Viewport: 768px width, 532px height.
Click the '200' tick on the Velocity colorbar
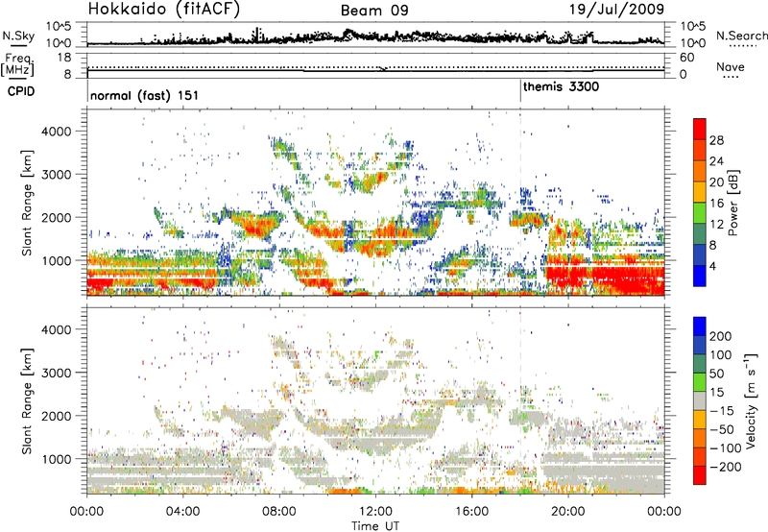point(721,336)
